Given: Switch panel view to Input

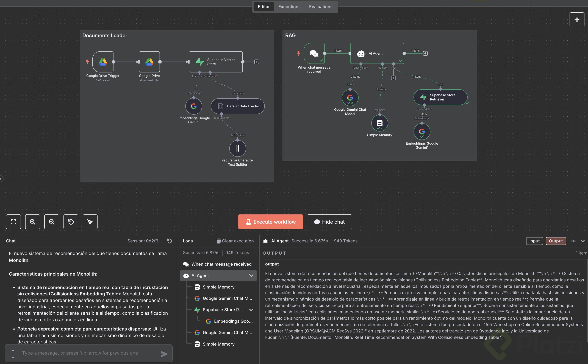Looking at the screenshot, I should pyautogui.click(x=534, y=241).
